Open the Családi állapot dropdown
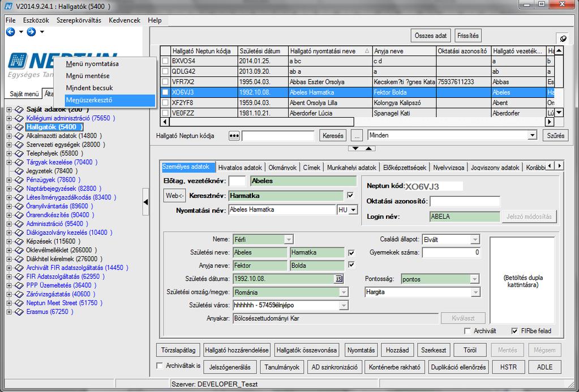The height and width of the screenshot is (392, 579). [x=475, y=240]
